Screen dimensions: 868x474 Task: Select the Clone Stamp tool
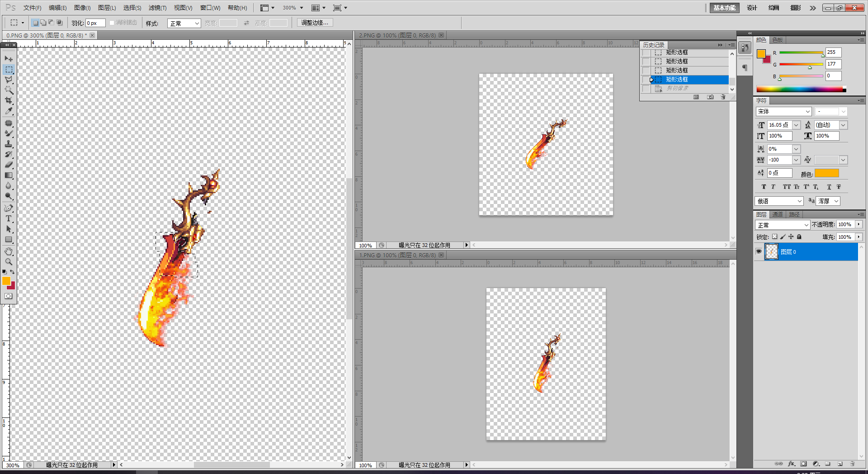(9, 144)
